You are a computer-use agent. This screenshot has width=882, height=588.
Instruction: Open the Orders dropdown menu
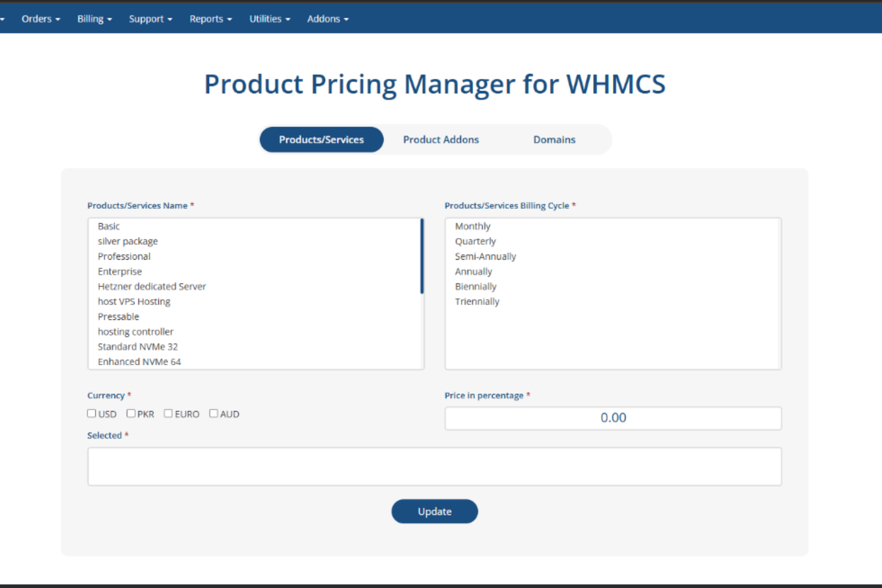(x=41, y=19)
